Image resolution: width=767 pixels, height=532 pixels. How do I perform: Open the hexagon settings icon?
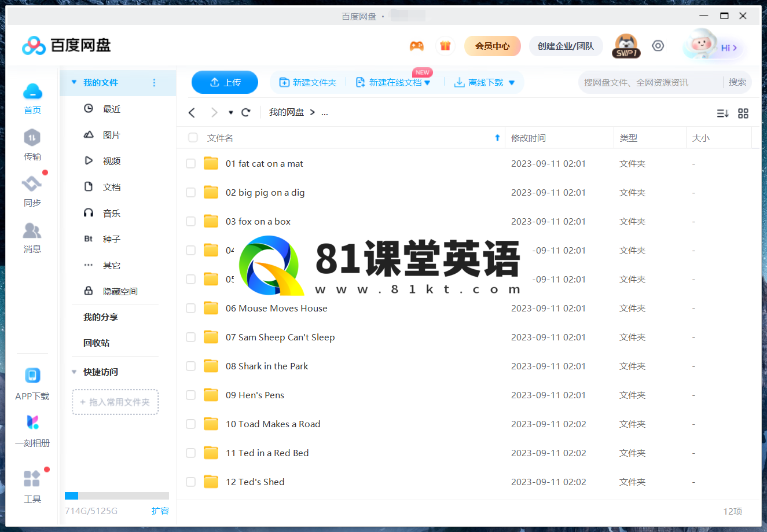(658, 46)
